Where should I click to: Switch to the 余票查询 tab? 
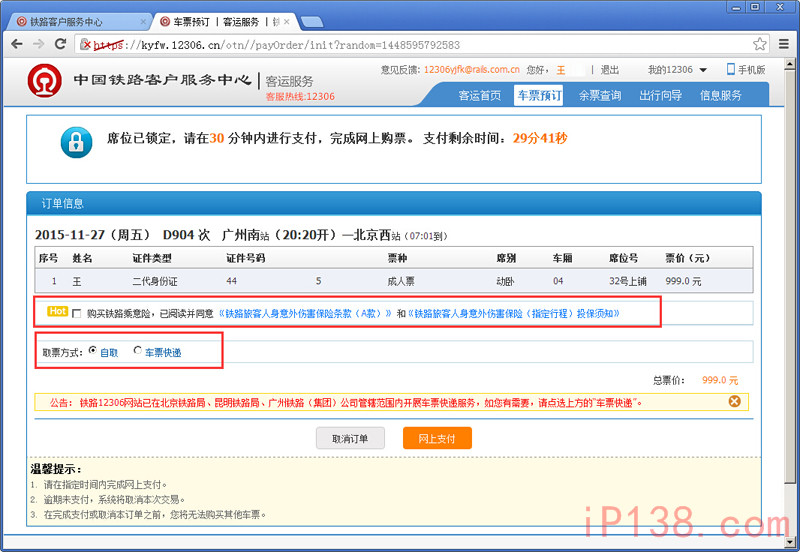599,96
